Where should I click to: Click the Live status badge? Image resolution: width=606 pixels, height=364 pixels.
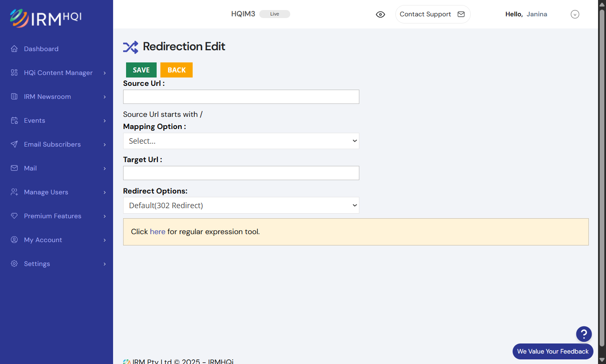point(275,14)
